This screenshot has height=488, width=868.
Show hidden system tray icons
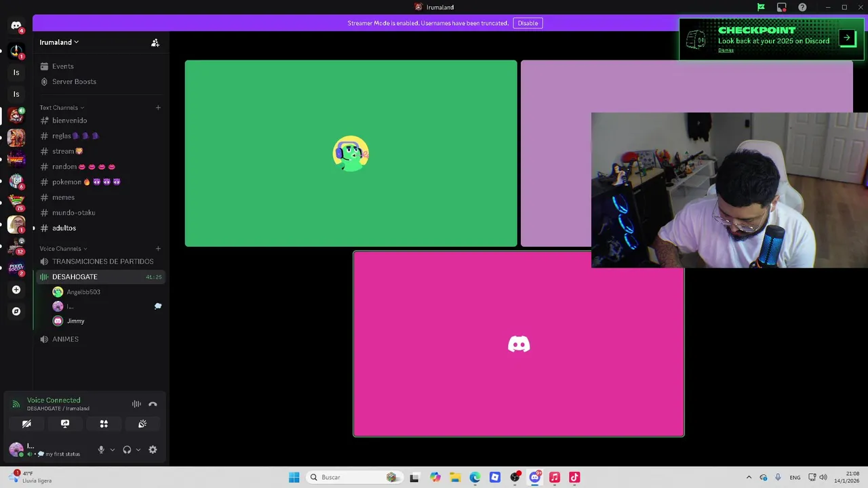[x=749, y=477]
